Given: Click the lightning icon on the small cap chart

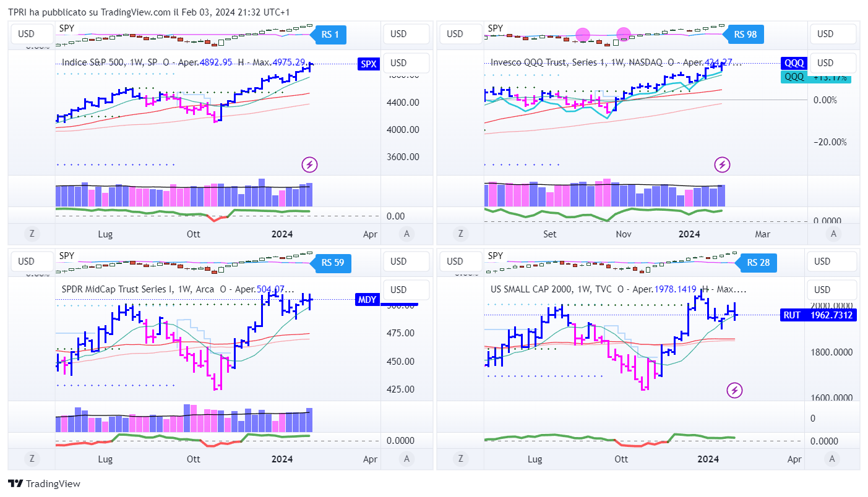Looking at the screenshot, I should (x=734, y=390).
